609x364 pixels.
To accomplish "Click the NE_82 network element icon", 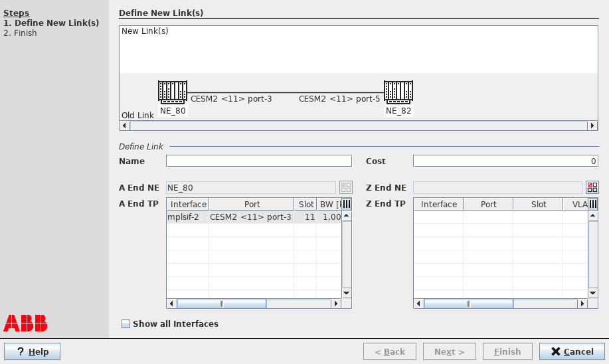I will [398, 92].
